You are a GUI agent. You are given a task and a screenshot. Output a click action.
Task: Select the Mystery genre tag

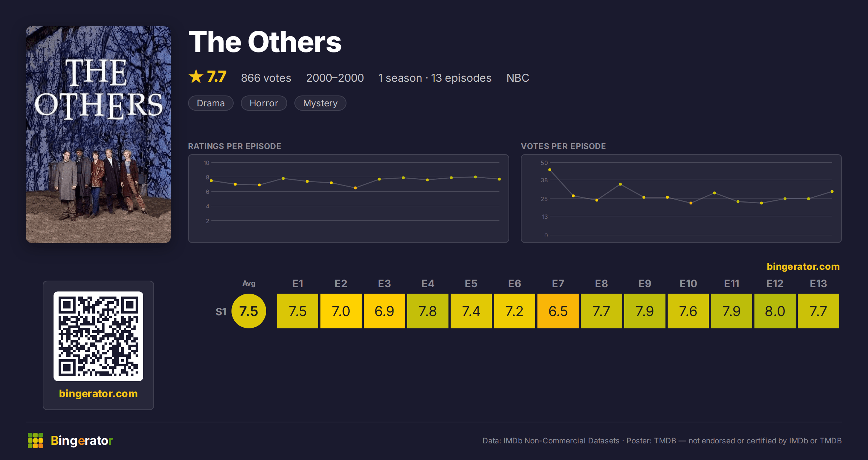pos(320,103)
